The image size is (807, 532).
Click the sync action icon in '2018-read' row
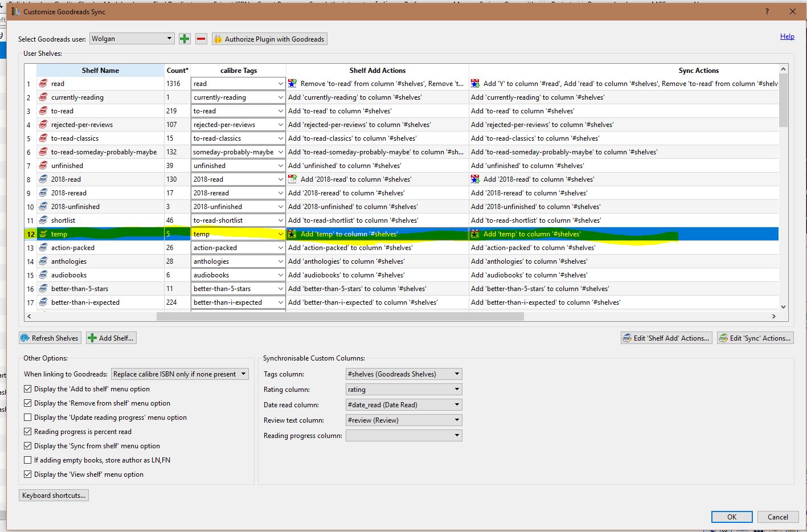[476, 179]
